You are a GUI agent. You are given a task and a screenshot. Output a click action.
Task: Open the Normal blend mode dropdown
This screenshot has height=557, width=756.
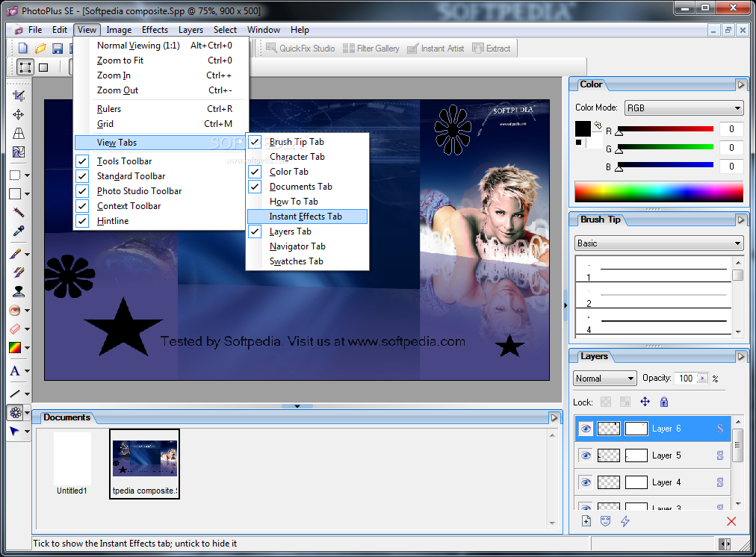tap(604, 379)
